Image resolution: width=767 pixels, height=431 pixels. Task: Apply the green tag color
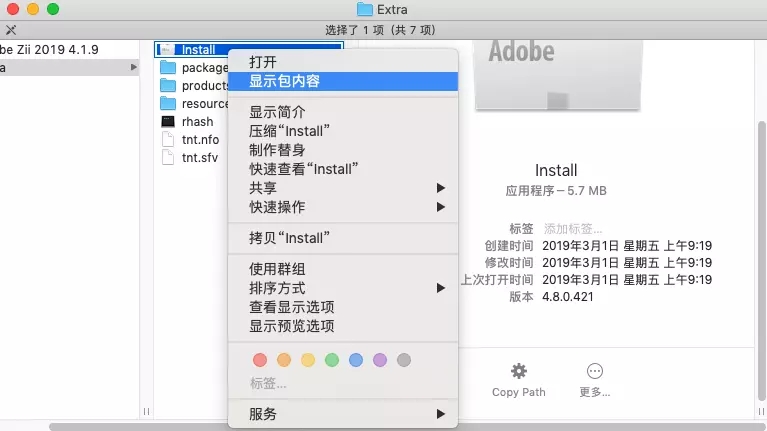pyautogui.click(x=332, y=360)
